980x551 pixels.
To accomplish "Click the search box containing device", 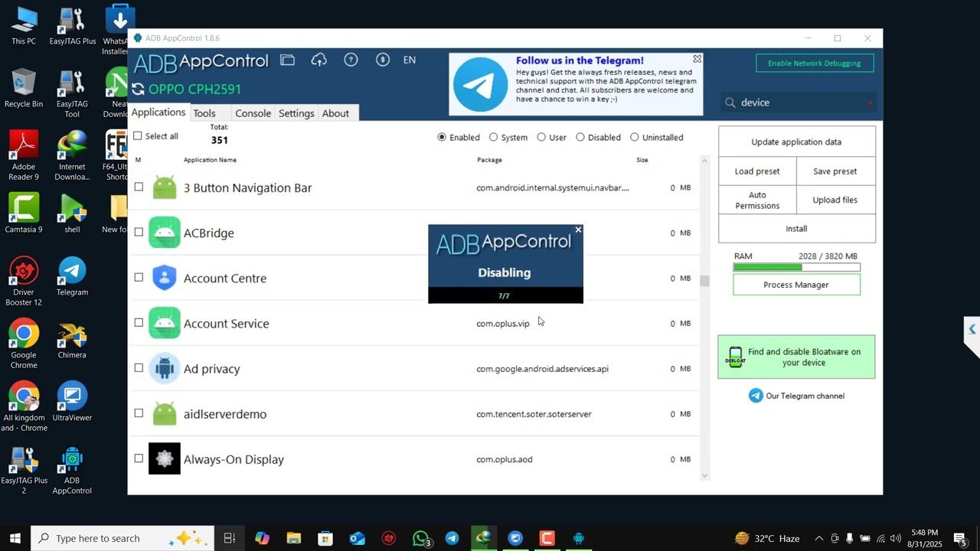I will pos(796,103).
